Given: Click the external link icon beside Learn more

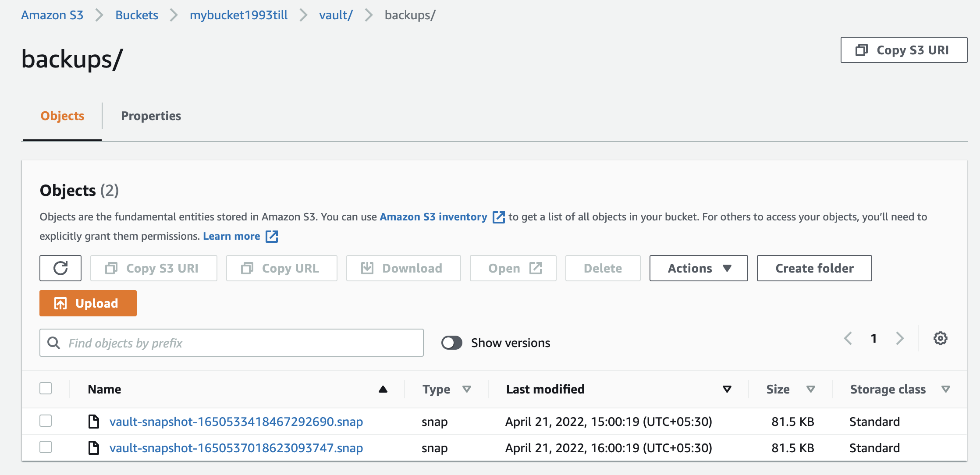Looking at the screenshot, I should (x=272, y=236).
